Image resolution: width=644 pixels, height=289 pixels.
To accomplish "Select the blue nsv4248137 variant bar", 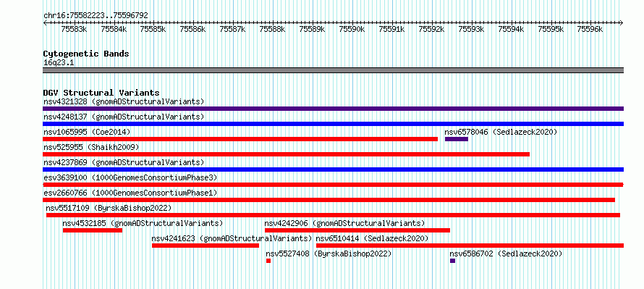I will pos(333,124).
